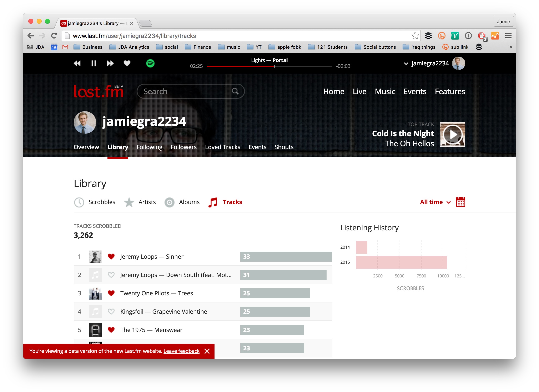This screenshot has width=539, height=392.
Task: Go back to previous track
Action: [x=77, y=63]
